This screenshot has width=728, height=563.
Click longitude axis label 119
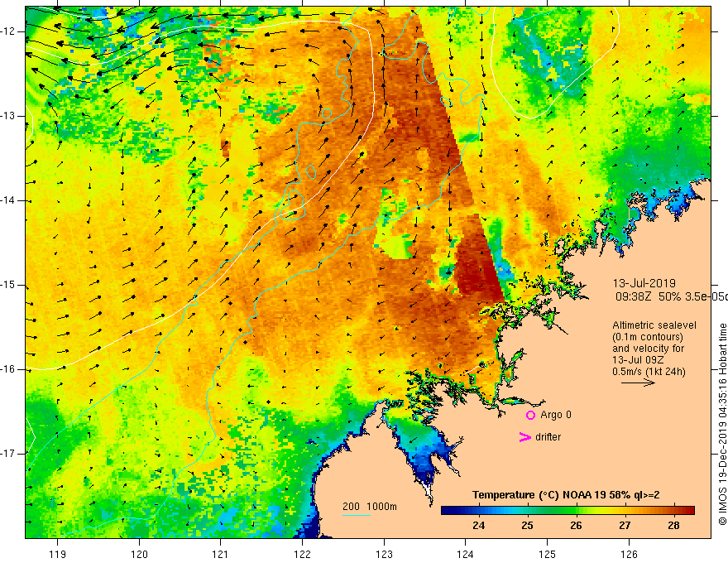[x=57, y=554]
